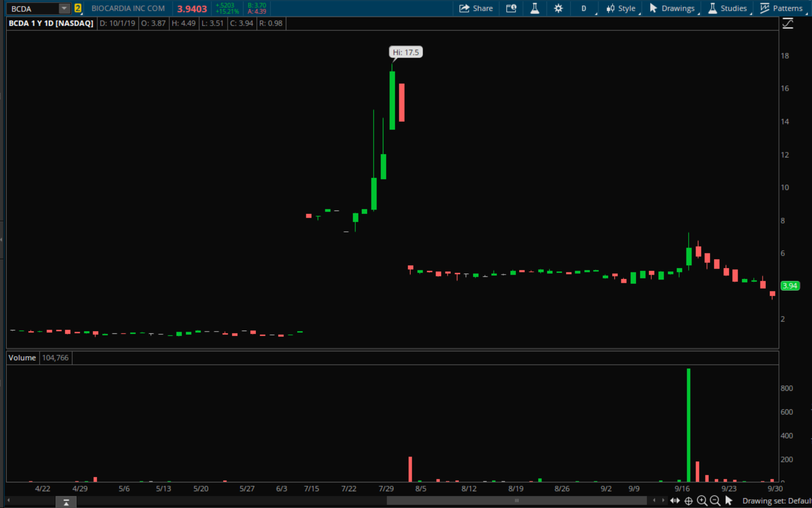Screen dimensions: 812x508
Task: Click the zoom out magnifier icon
Action: click(715, 501)
